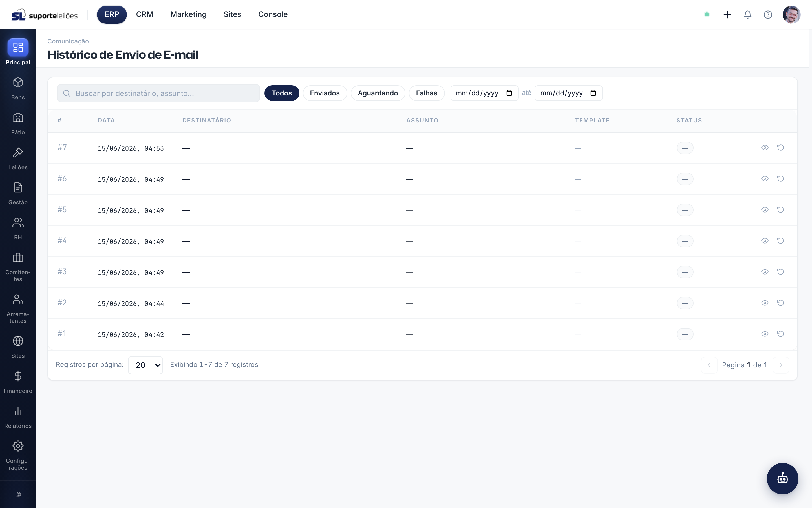The width and height of the screenshot is (812, 508).
Task: Open the Relatórios sidebar section
Action: coord(18,417)
